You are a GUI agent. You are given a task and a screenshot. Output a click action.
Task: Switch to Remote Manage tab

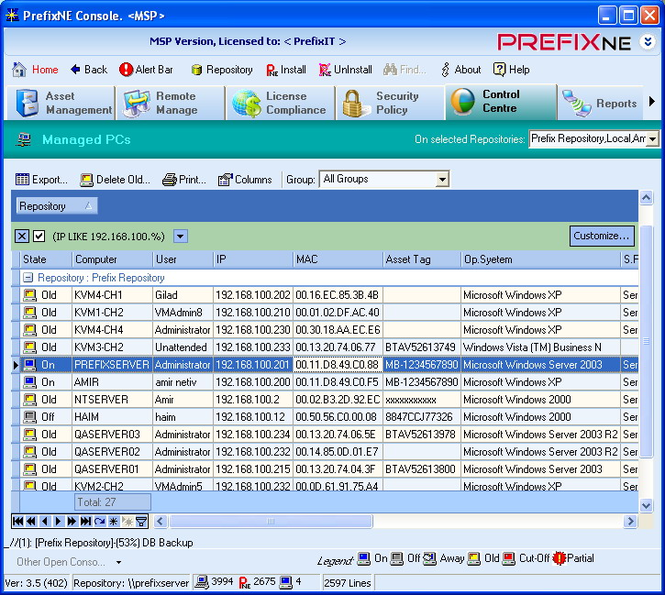tap(170, 103)
